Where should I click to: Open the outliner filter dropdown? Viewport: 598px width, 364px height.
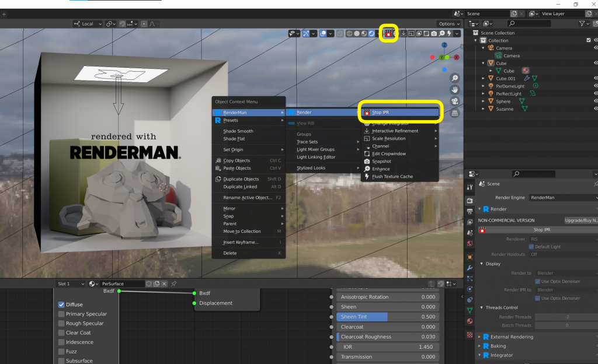tap(584, 23)
